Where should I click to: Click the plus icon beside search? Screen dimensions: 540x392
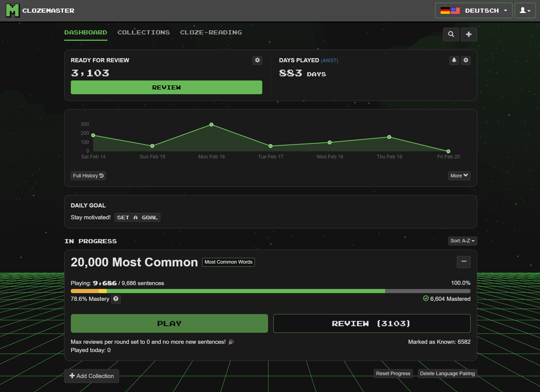[469, 34]
